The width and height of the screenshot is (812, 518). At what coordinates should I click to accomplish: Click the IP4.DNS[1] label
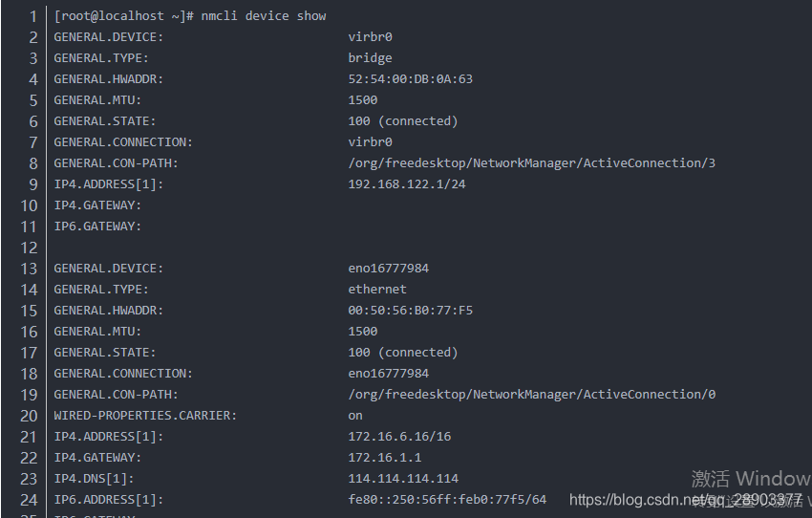pyautogui.click(x=94, y=479)
